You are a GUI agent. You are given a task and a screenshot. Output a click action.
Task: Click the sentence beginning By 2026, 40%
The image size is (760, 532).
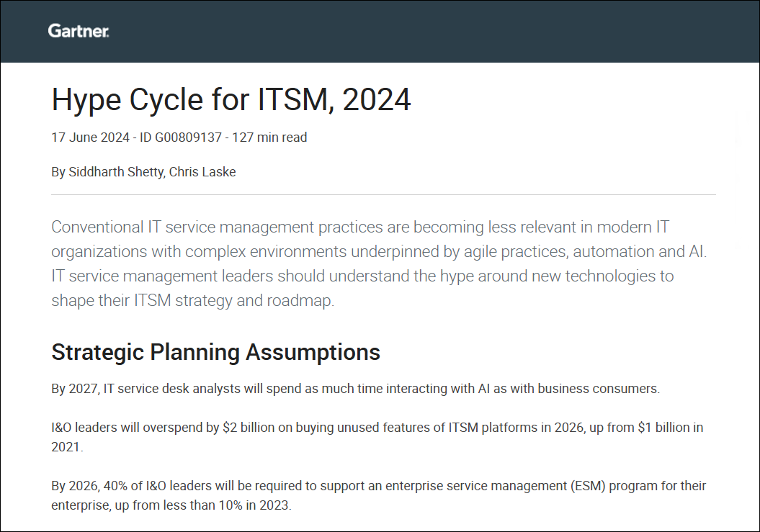pos(378,486)
